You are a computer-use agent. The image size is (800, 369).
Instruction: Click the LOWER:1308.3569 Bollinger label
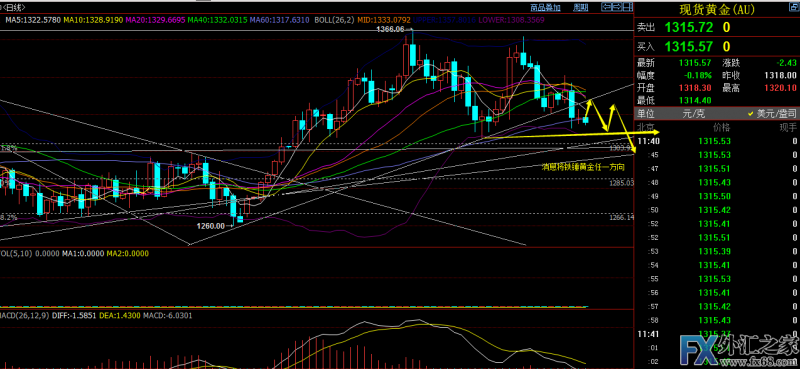[x=512, y=19]
